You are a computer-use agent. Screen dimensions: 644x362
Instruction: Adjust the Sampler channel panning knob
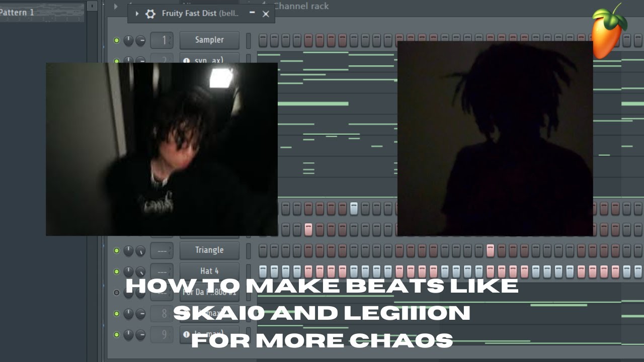tap(128, 40)
